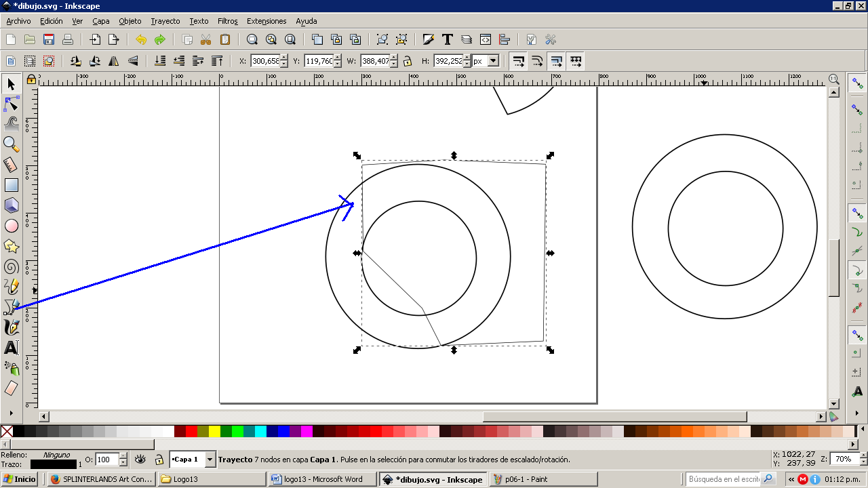Open the px units dropdown
Screen dimensions: 868x488
point(493,61)
